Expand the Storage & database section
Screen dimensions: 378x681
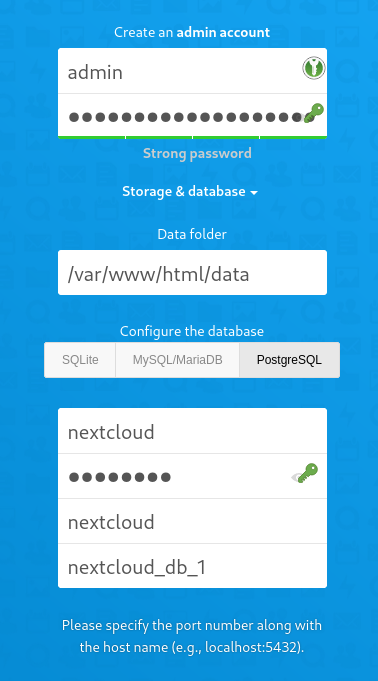[x=190, y=192]
